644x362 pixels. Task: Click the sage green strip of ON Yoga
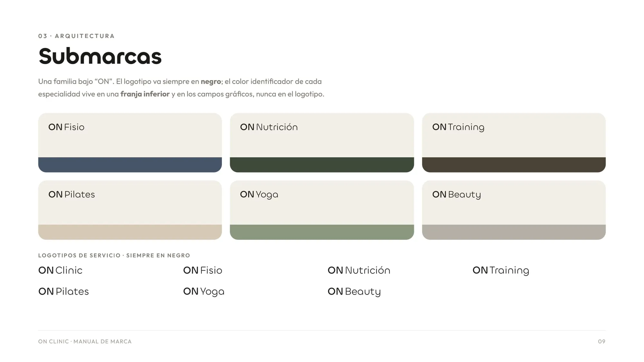click(322, 232)
